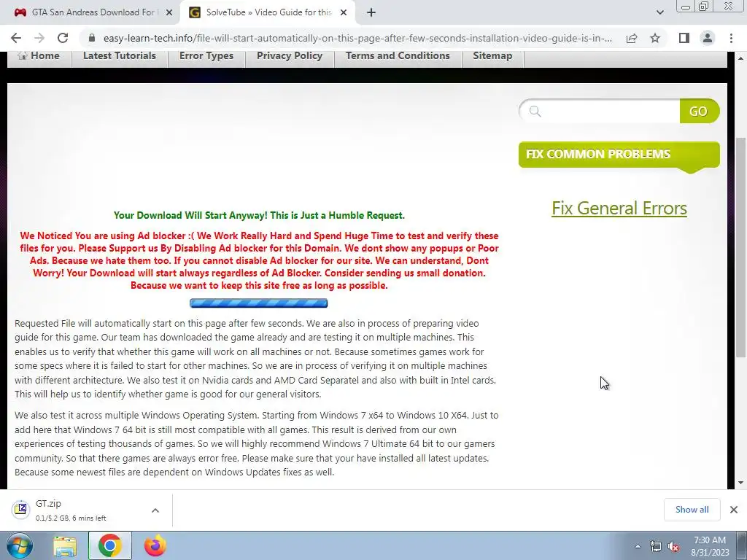Open the Windows Start menu
This screenshot has height=560, width=747.
pos(19,546)
